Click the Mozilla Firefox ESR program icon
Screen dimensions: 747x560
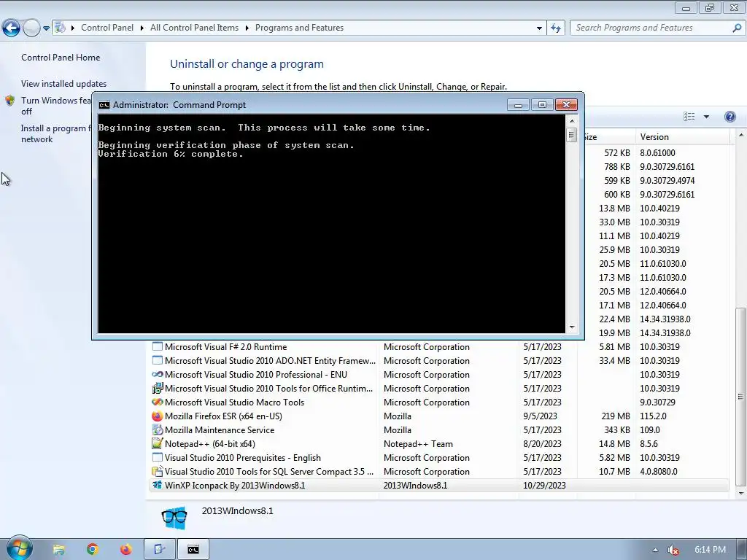pos(158,416)
